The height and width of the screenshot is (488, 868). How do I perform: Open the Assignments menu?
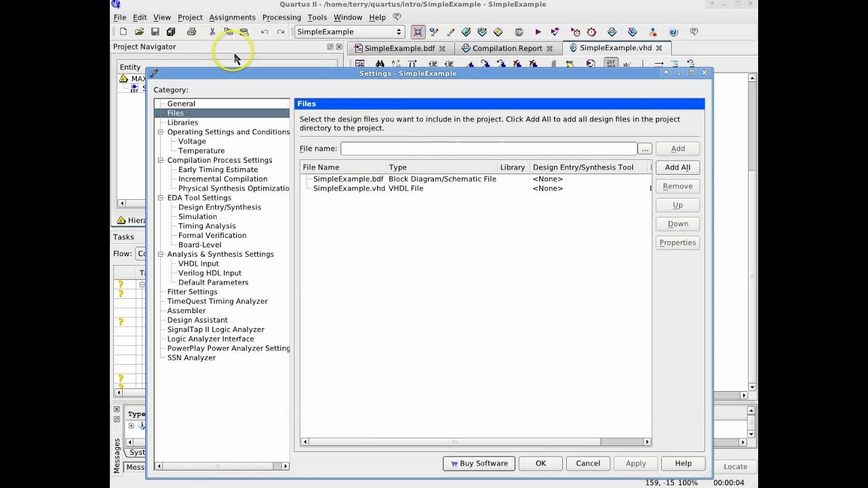pyautogui.click(x=232, y=17)
